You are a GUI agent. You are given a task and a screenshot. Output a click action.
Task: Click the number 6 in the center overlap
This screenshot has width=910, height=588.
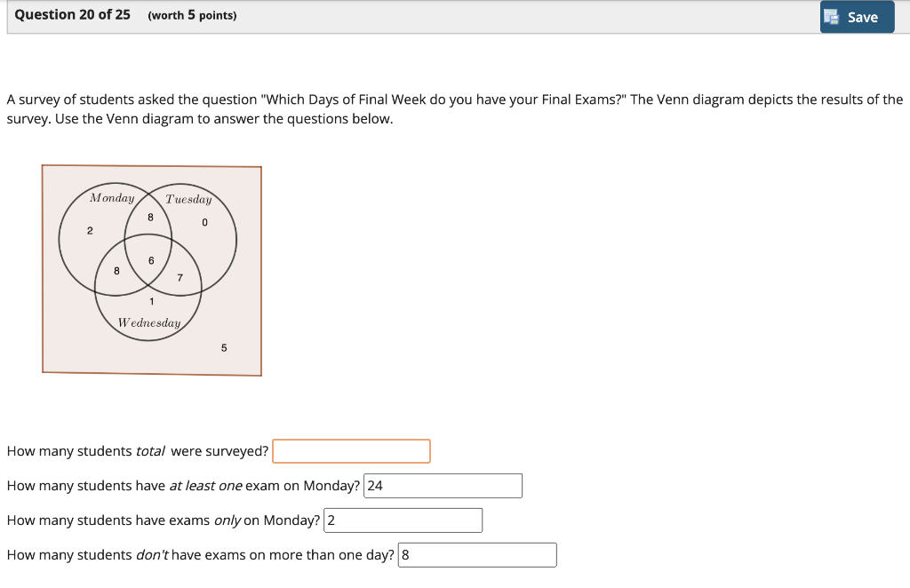click(149, 258)
